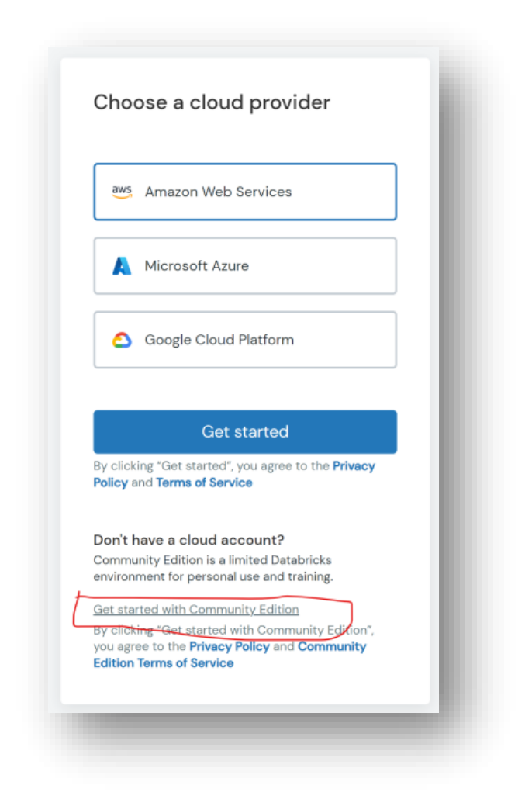
Task: Click the Amazon Web Services label text
Action: pos(219,192)
